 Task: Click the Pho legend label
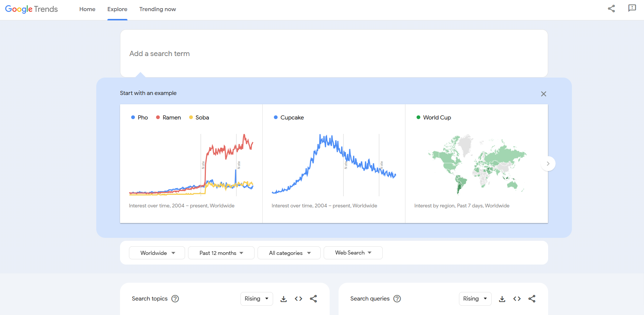[x=143, y=118]
